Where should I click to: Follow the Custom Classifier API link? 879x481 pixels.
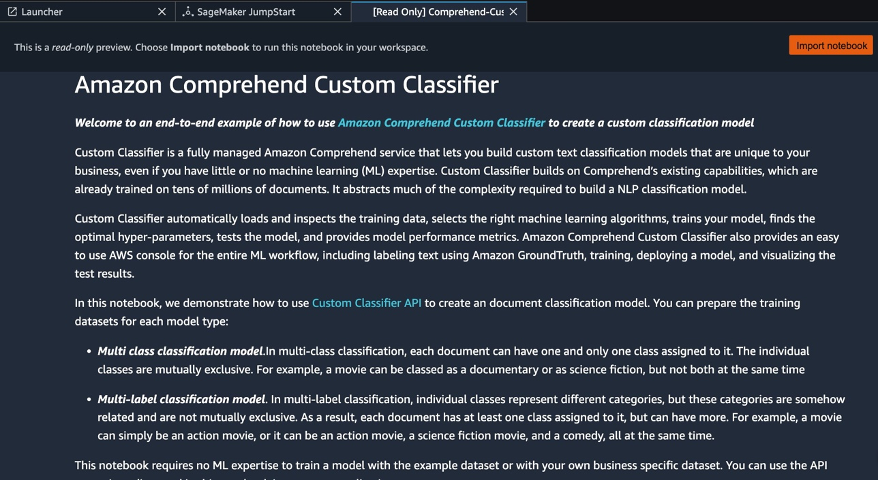click(x=366, y=302)
